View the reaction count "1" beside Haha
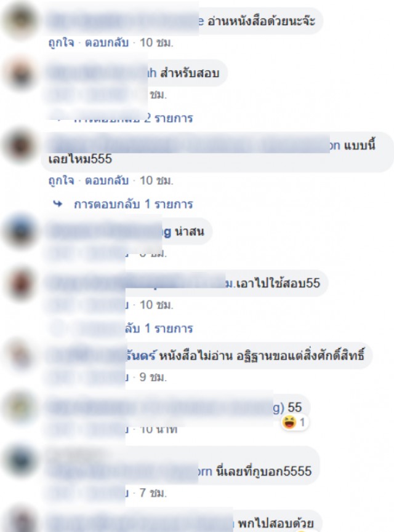This screenshot has height=532, width=394. pyautogui.click(x=302, y=423)
